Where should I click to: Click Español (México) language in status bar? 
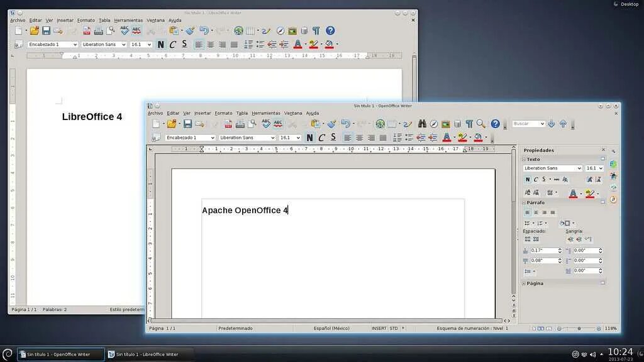[x=331, y=328]
